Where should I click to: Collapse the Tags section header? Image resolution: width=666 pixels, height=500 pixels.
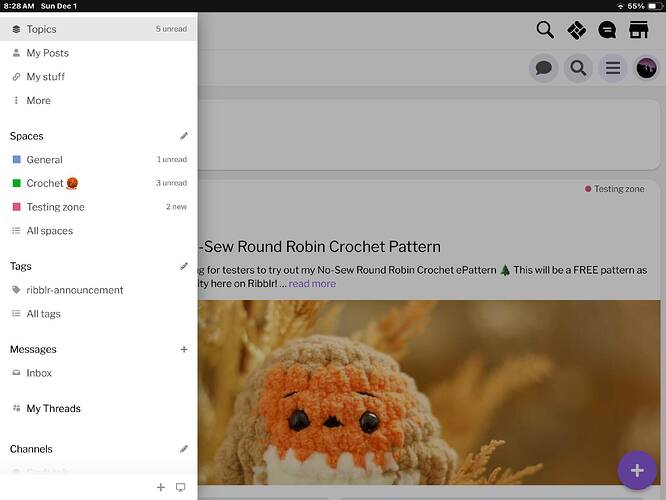21,266
